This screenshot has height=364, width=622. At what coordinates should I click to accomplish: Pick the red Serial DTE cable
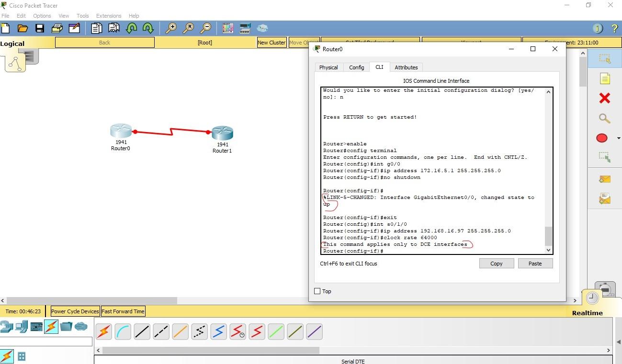tap(257, 331)
